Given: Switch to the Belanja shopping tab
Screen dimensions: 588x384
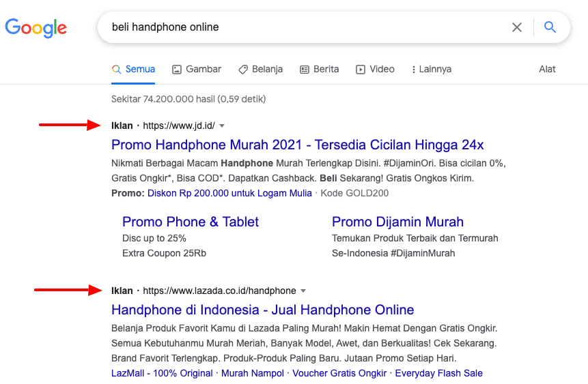Looking at the screenshot, I should (260, 69).
